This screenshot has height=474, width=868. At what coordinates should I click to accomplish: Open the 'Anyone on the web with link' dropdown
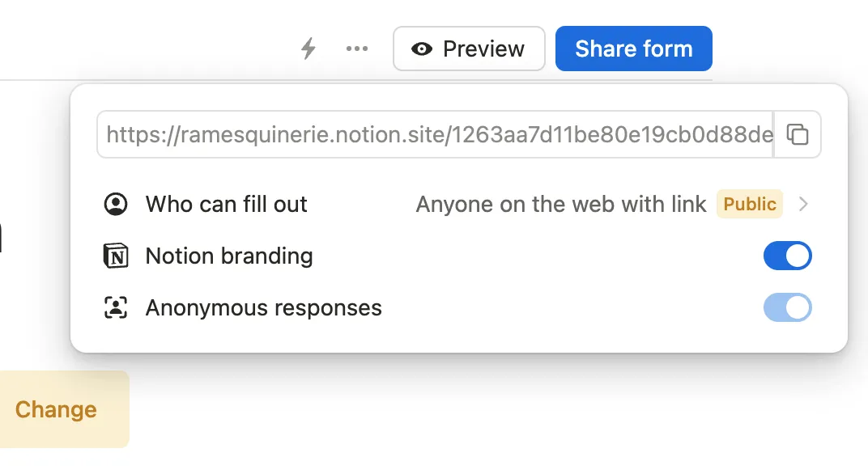(560, 204)
